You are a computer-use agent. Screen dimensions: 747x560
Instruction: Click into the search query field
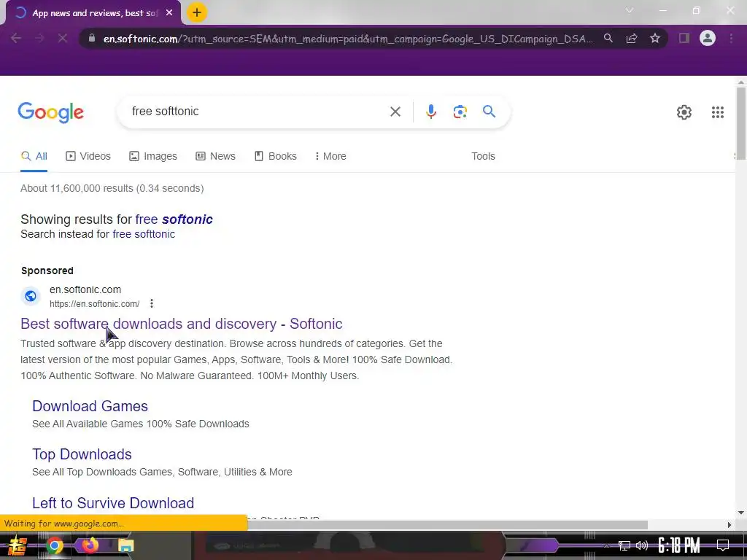tap(258, 112)
